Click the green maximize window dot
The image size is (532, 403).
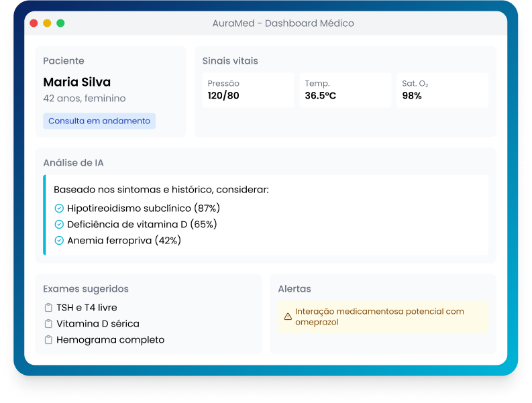60,23
